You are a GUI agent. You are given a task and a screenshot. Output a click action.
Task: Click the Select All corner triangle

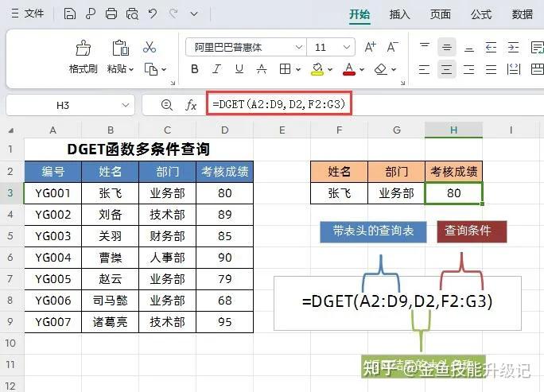tap(11, 130)
